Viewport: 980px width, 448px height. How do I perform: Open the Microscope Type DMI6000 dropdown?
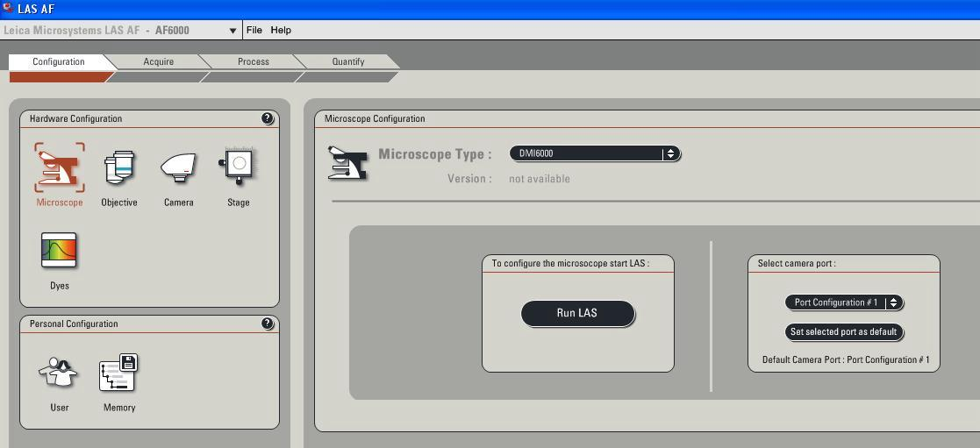pyautogui.click(x=595, y=153)
